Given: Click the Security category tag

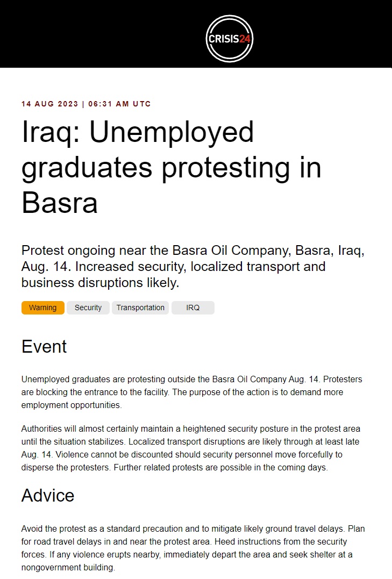Looking at the screenshot, I should (88, 308).
